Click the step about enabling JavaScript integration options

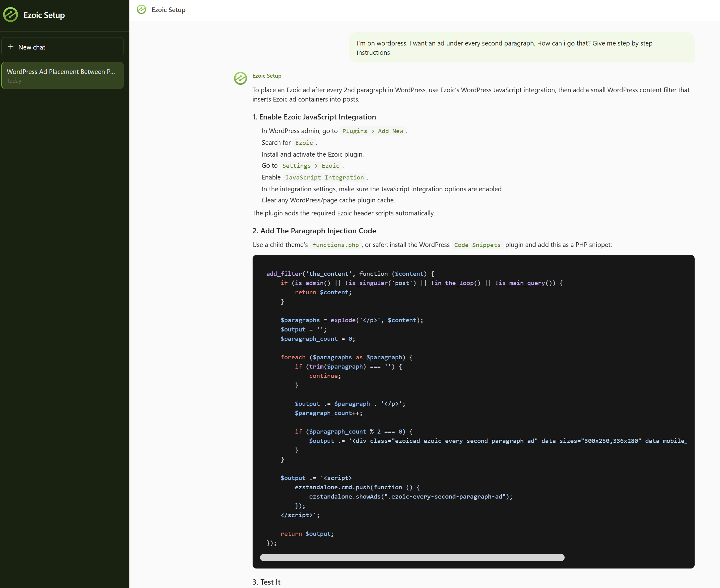tap(382, 189)
